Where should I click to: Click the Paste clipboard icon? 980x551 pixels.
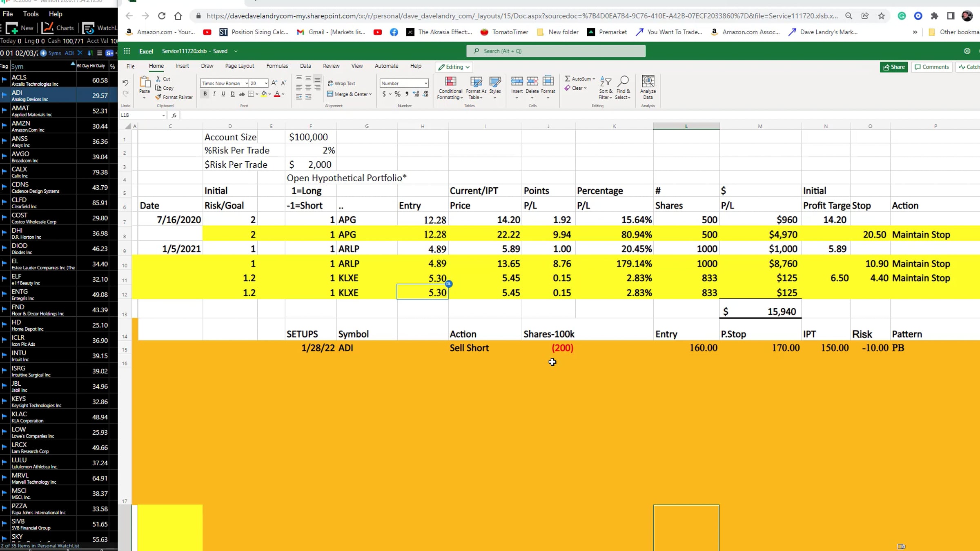point(145,82)
